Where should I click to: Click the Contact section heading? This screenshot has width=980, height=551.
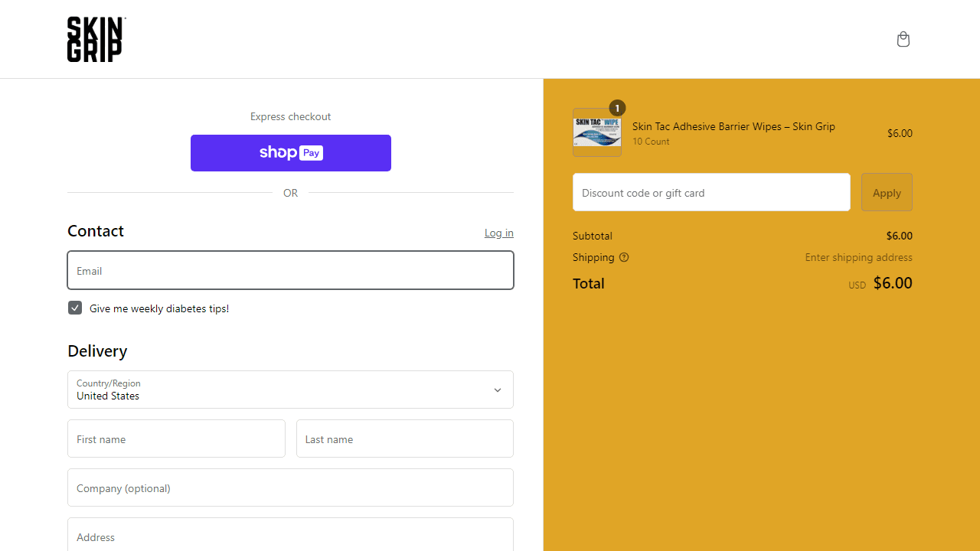[96, 231]
